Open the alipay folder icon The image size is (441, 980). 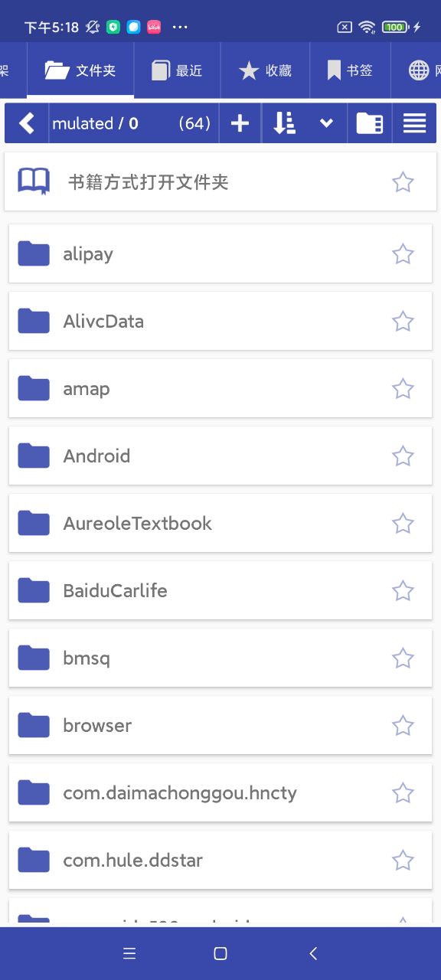click(34, 253)
